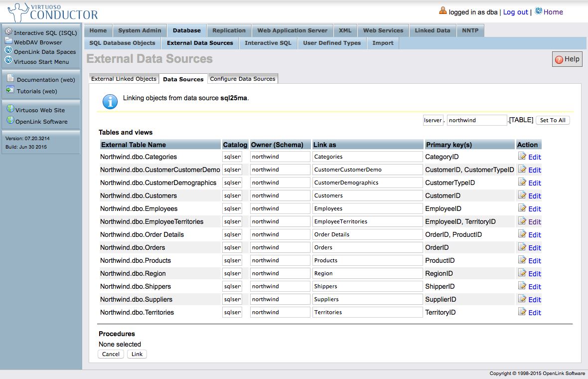Viewport: 588px width, 379px height.
Task: Click the Interactive SQL (ISQL) gear icon
Action: pos(8,32)
